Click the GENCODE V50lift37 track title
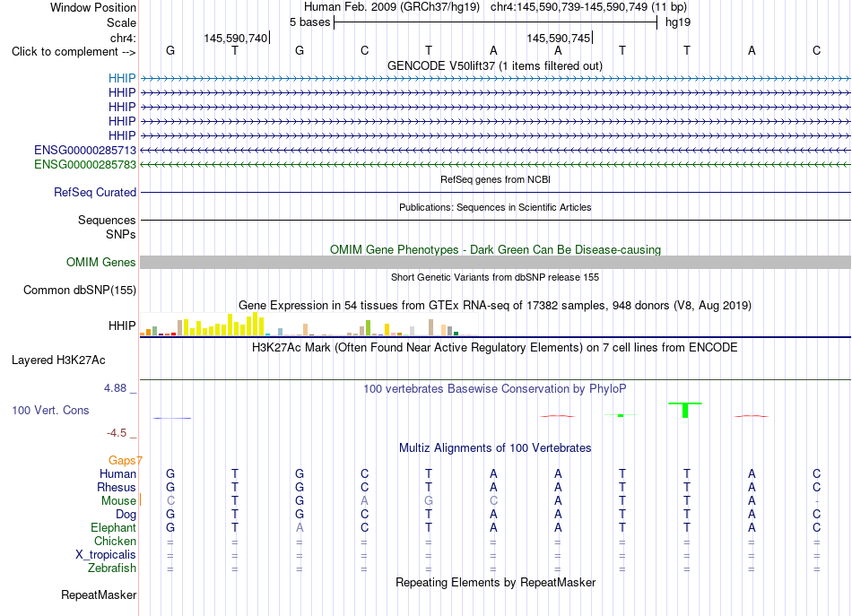The image size is (852, 616). (495, 65)
